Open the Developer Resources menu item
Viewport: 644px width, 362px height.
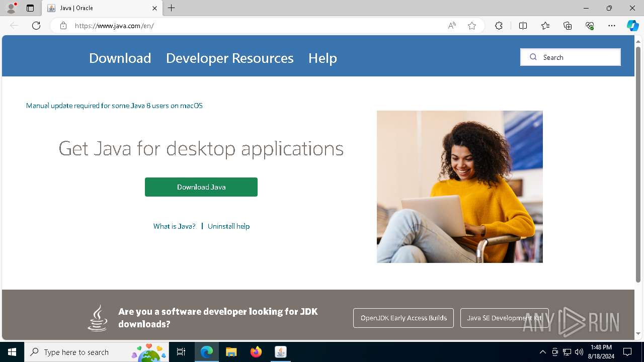pyautogui.click(x=229, y=58)
